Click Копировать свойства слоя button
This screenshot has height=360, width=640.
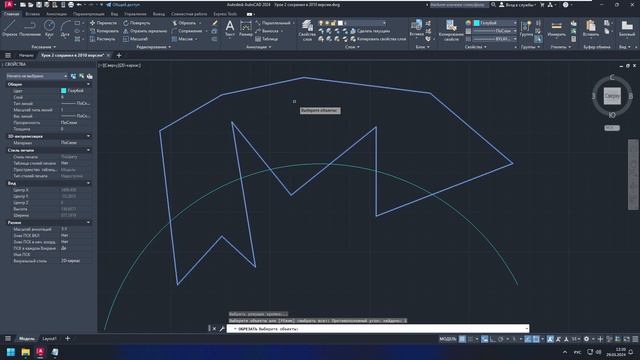click(378, 39)
